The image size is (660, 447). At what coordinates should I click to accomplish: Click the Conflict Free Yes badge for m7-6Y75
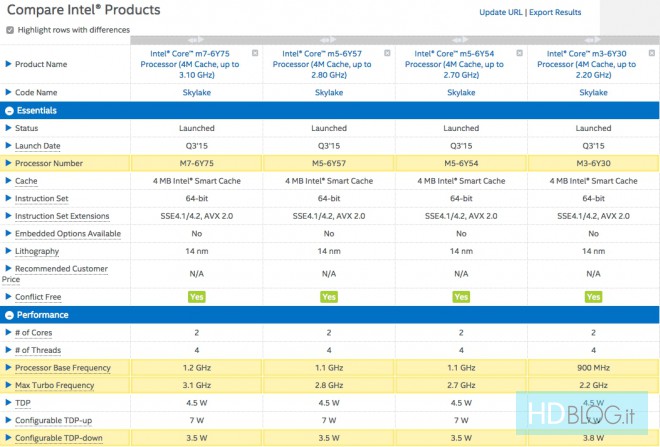coord(195,297)
